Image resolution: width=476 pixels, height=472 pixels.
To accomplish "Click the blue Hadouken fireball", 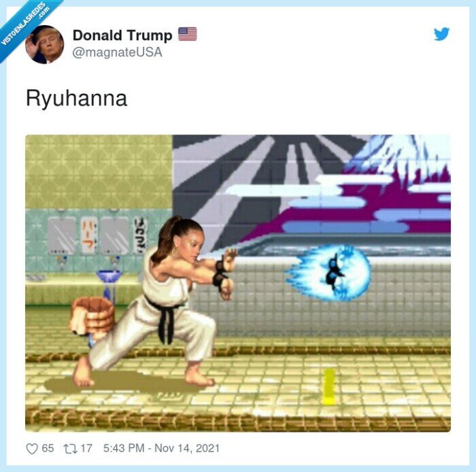I will coord(329,273).
